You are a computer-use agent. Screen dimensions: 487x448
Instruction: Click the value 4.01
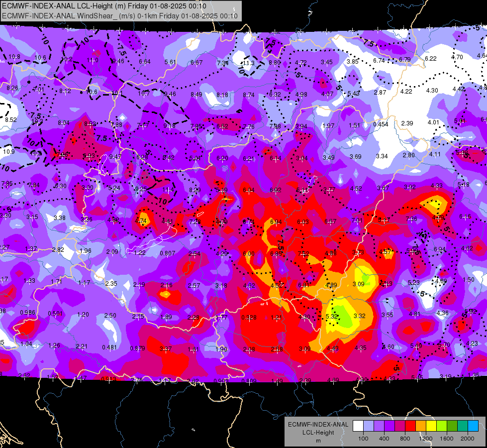click(433, 122)
